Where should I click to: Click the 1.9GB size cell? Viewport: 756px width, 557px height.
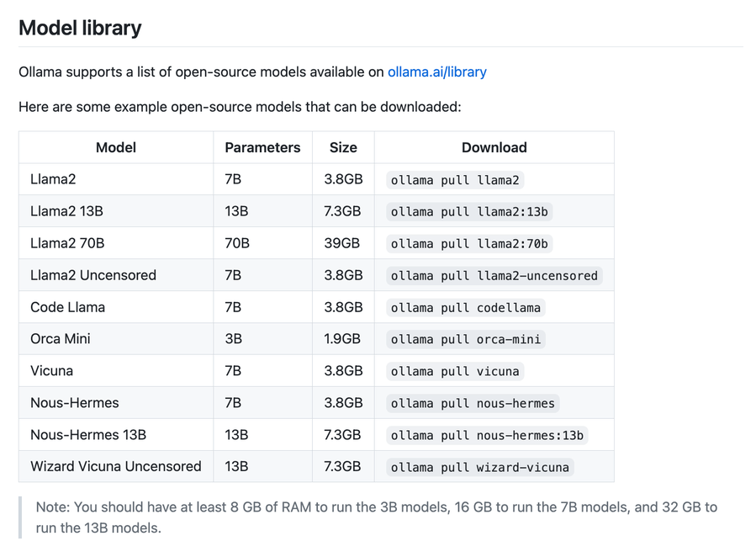click(342, 338)
